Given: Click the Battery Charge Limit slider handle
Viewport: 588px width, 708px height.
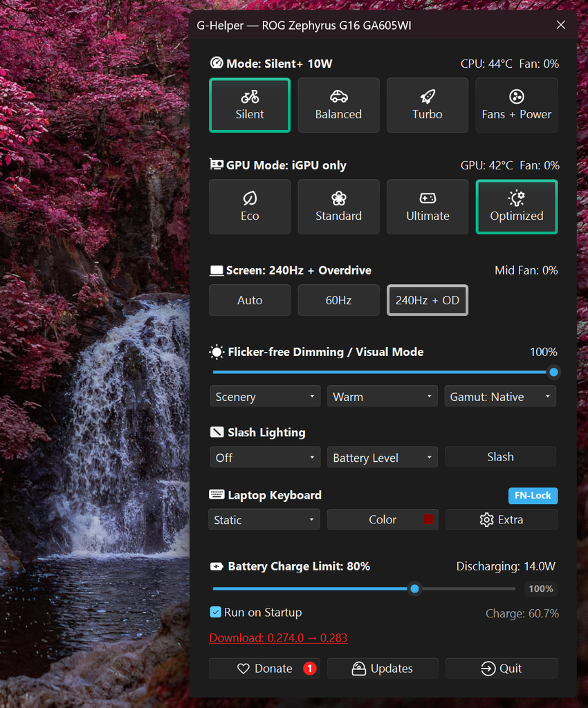Looking at the screenshot, I should point(414,589).
